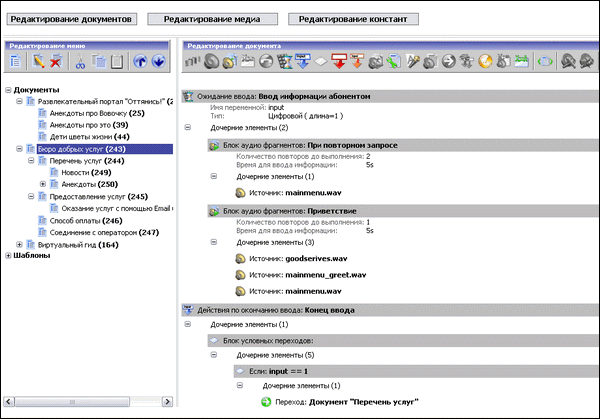Screen dimensions: 600x419
Task: Click the pencil edit icon in menu toolbar
Action: pyautogui.click(x=39, y=62)
